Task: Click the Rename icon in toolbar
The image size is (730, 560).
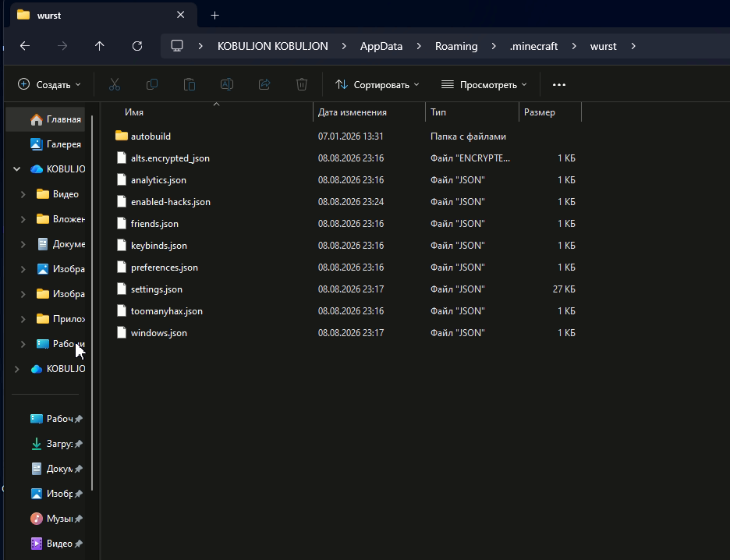Action: click(227, 85)
